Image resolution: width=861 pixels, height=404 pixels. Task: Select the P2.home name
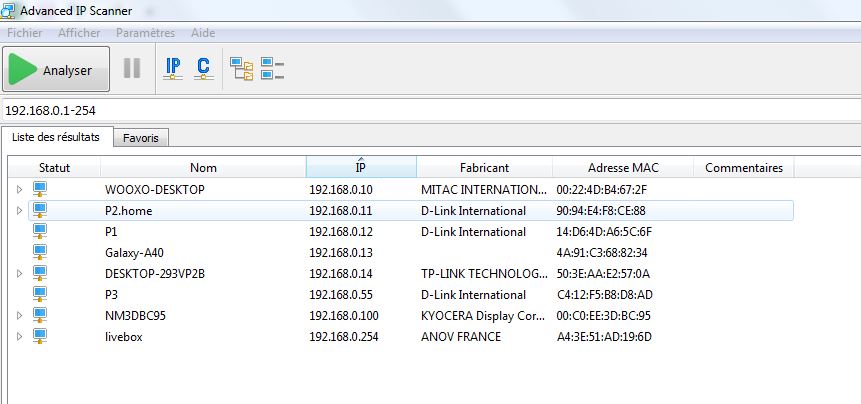click(128, 211)
